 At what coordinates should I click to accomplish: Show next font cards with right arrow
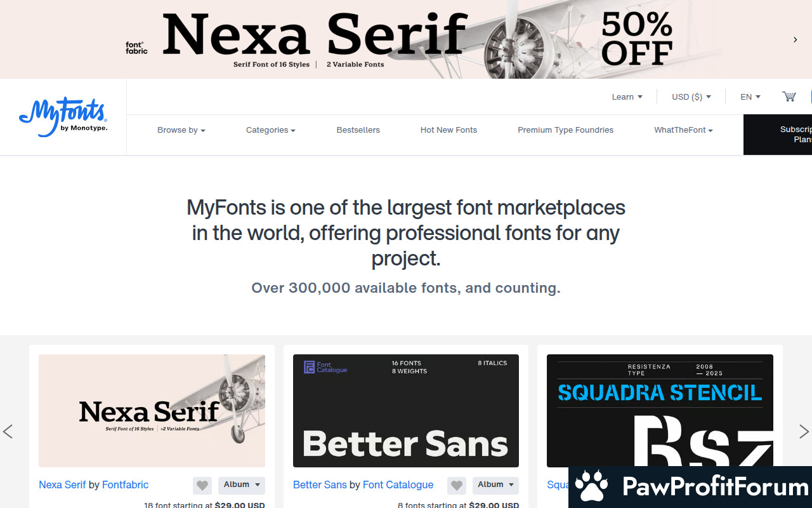[x=804, y=432]
